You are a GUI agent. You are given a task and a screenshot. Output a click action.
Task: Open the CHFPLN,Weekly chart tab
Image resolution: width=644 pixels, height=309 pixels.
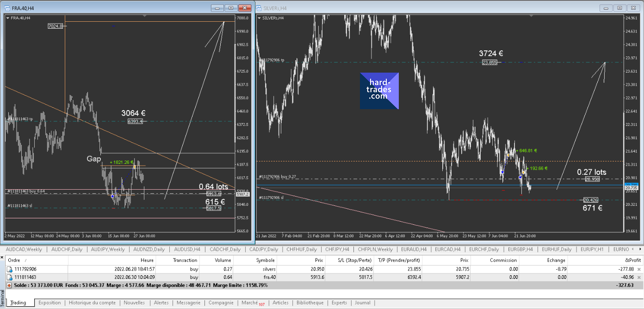(375, 249)
